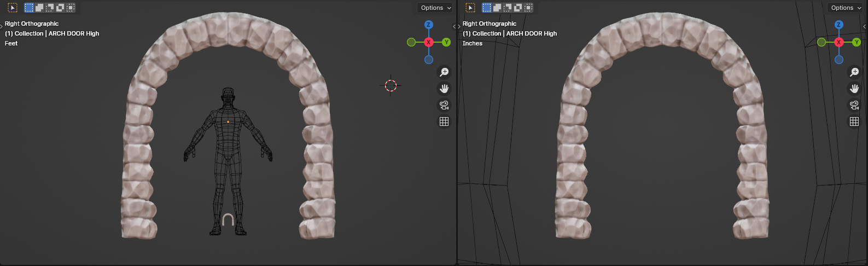Expand right viewport sidebar via its right edge arrow
This screenshot has height=266, width=868.
point(865,26)
